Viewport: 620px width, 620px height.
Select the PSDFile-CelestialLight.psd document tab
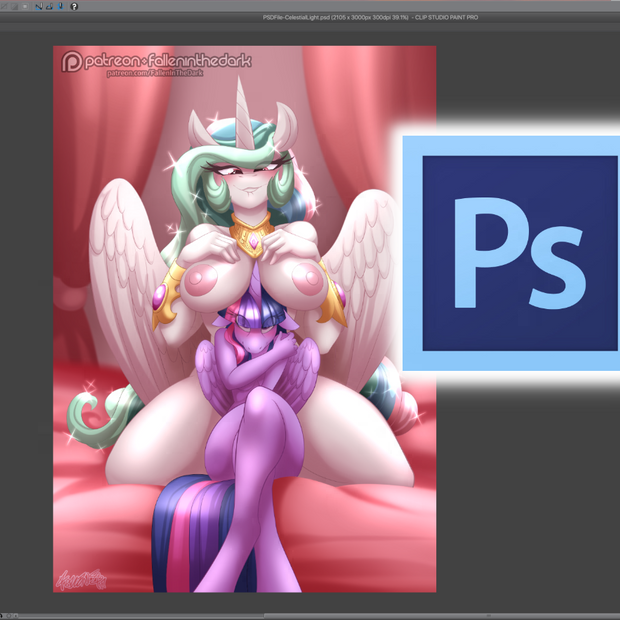coord(370,17)
